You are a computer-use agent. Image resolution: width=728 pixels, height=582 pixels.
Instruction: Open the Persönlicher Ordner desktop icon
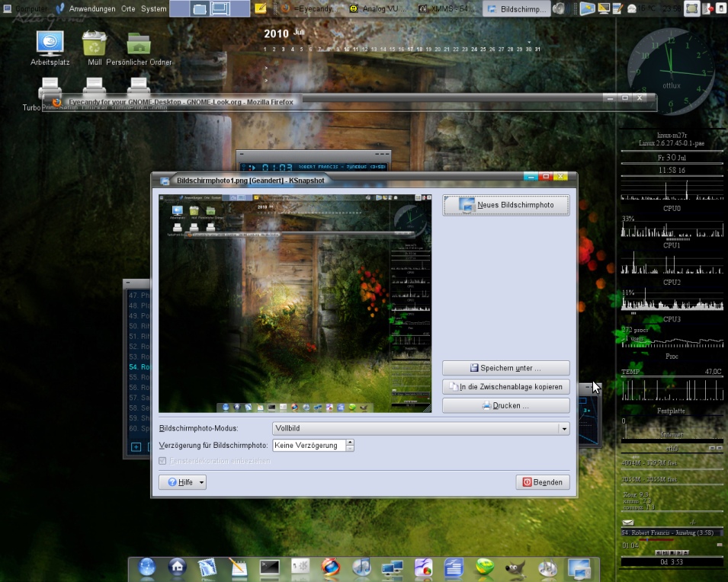139,48
